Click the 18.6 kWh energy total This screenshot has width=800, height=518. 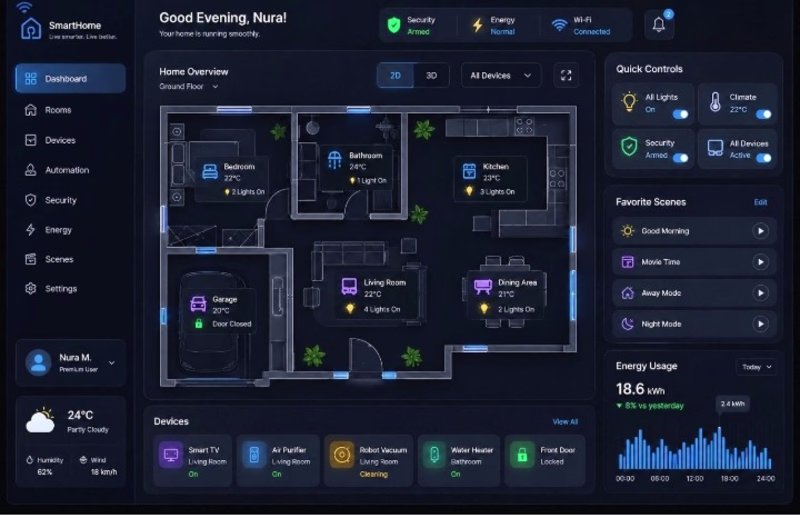(640, 389)
